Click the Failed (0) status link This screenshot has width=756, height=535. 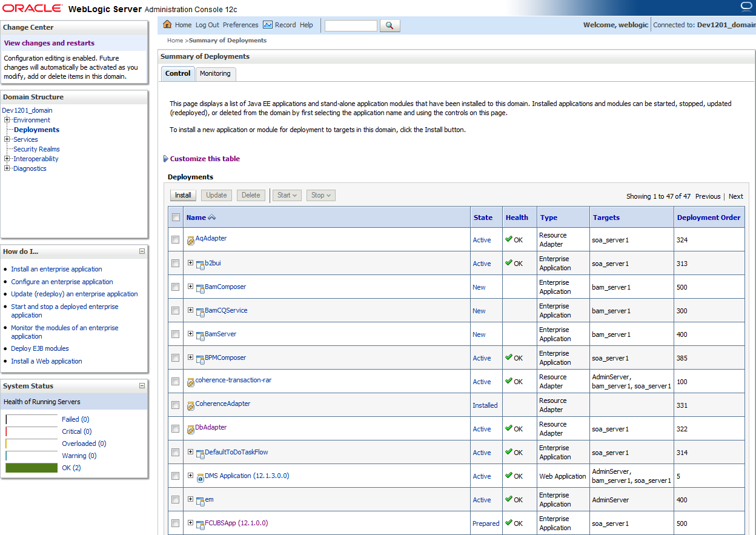(x=75, y=419)
